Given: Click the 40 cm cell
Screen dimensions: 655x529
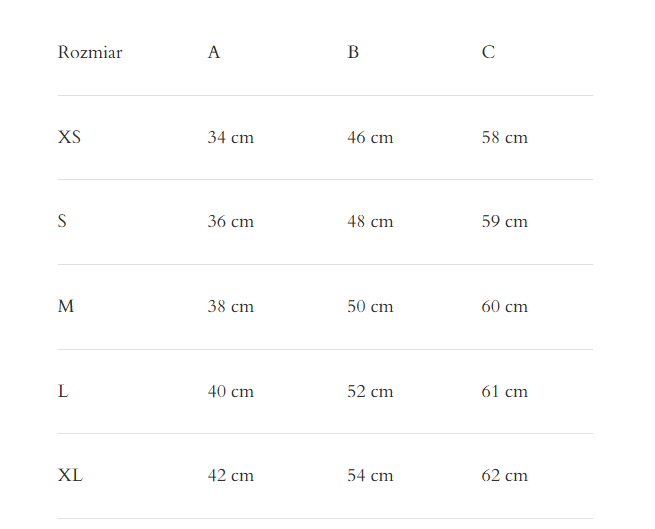Looking at the screenshot, I should (230, 391).
